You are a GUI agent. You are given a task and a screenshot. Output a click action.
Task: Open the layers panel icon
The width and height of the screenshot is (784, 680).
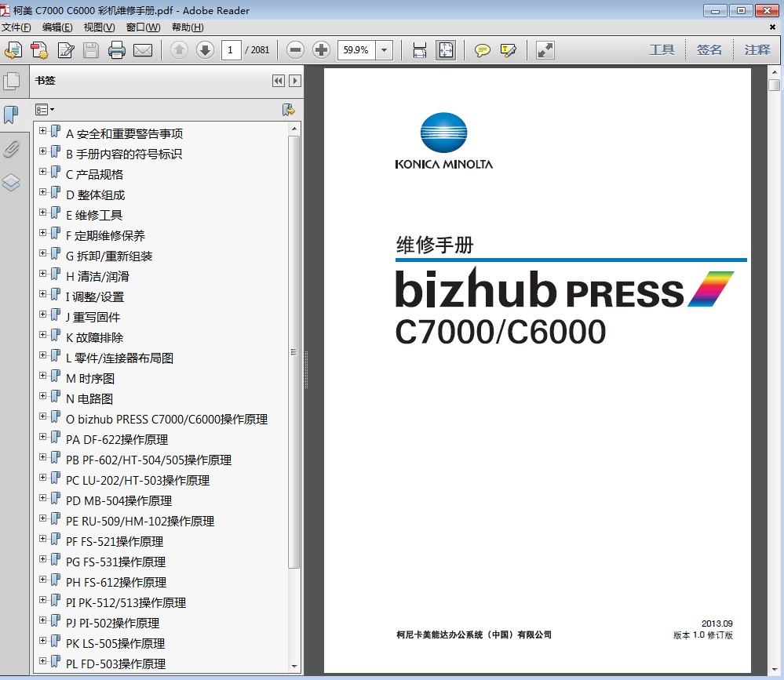[11, 183]
